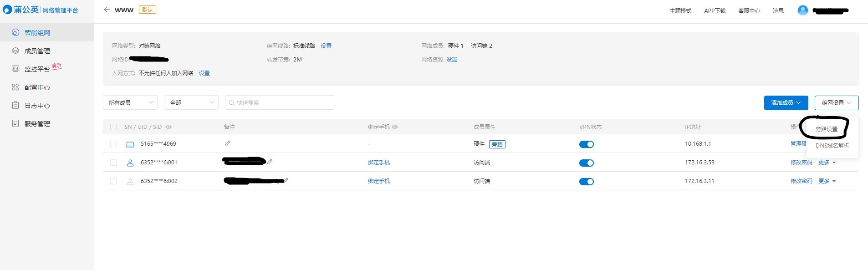Tick the select-all checkbox in table header

pos(113,127)
